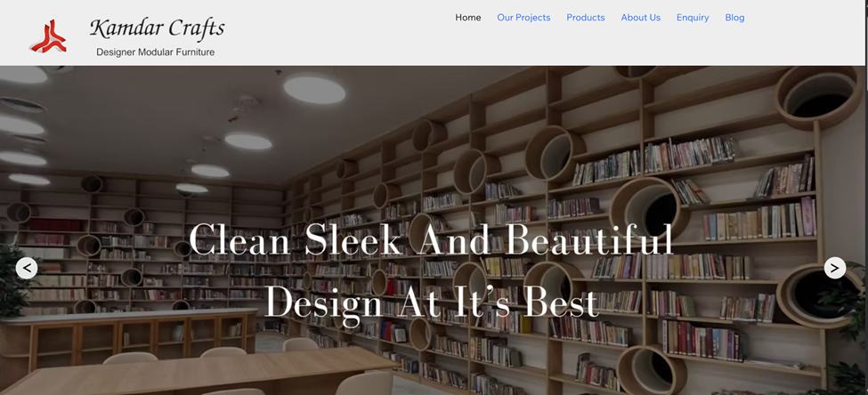Open the About Us page

point(640,18)
